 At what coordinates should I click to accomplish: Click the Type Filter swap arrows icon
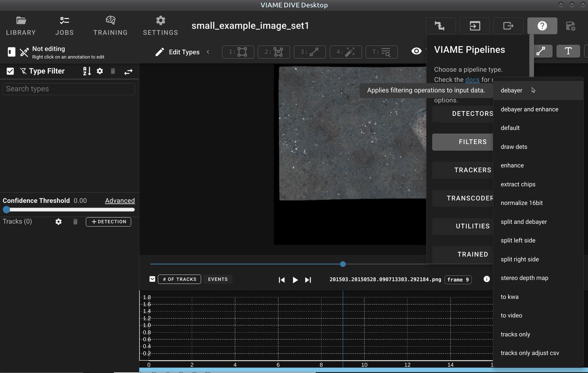point(128,72)
